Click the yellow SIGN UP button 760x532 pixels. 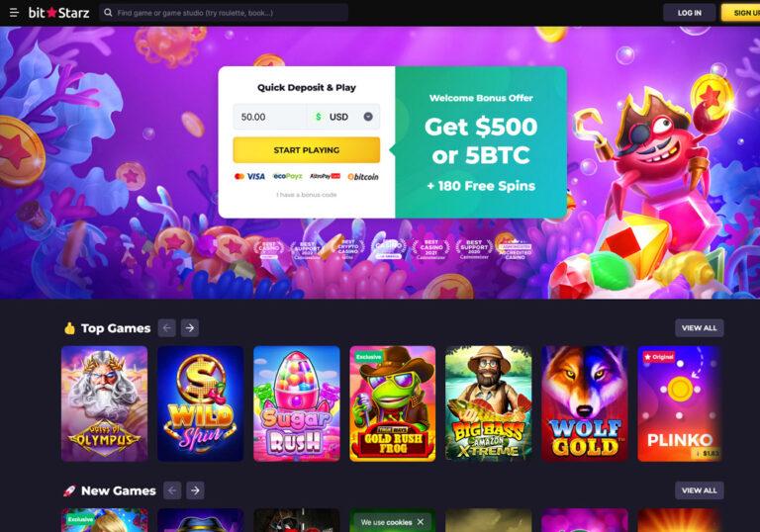click(x=740, y=13)
